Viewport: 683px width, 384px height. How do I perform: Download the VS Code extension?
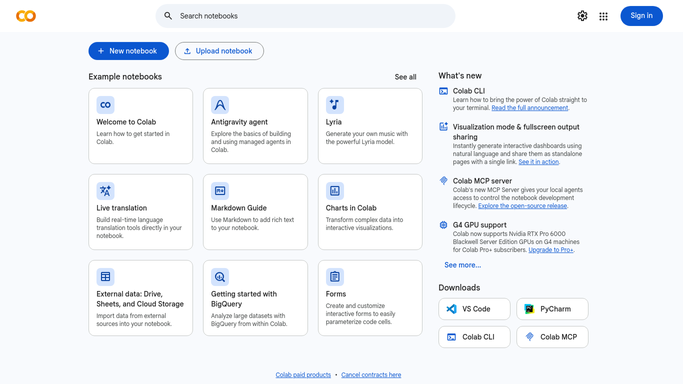[x=474, y=309]
